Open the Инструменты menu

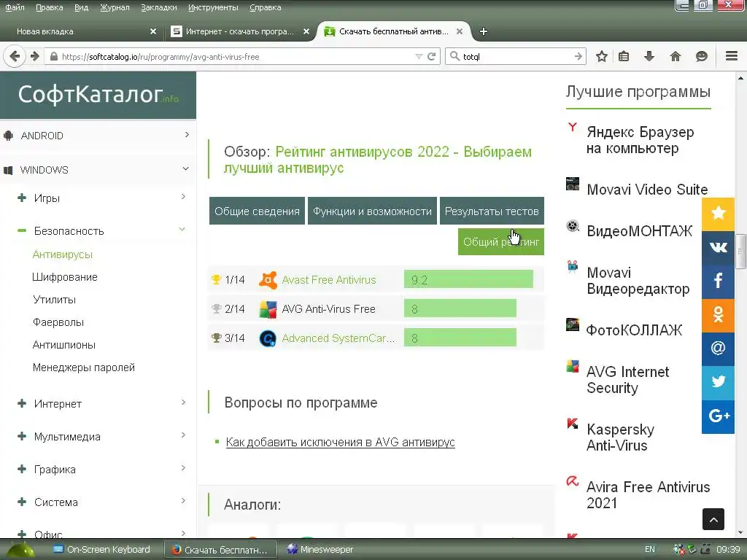tap(213, 7)
